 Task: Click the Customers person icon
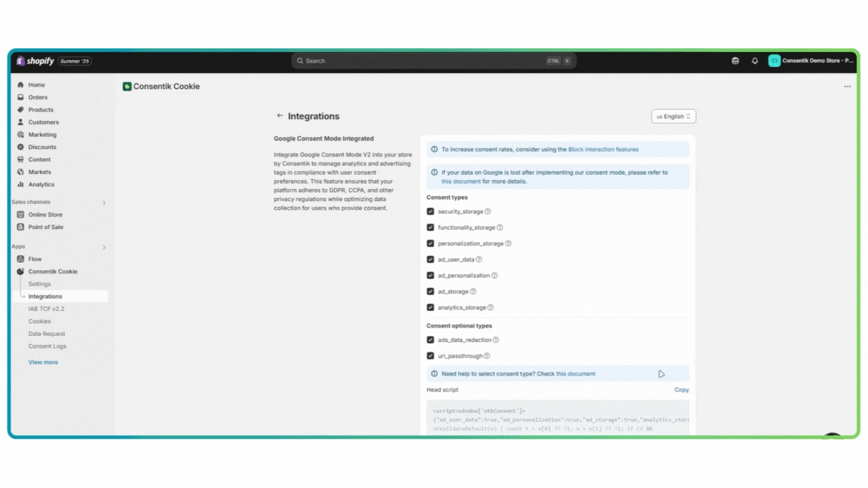coord(20,122)
